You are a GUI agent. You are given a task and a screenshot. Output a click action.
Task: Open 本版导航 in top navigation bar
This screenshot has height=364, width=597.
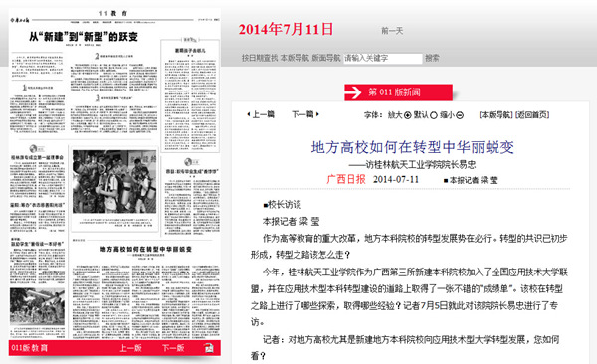(295, 58)
